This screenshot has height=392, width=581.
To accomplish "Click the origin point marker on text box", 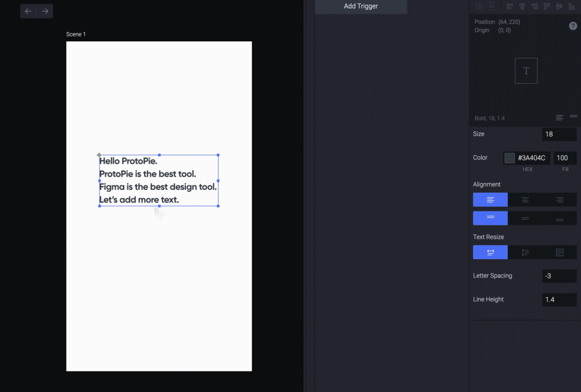I will tap(99, 155).
